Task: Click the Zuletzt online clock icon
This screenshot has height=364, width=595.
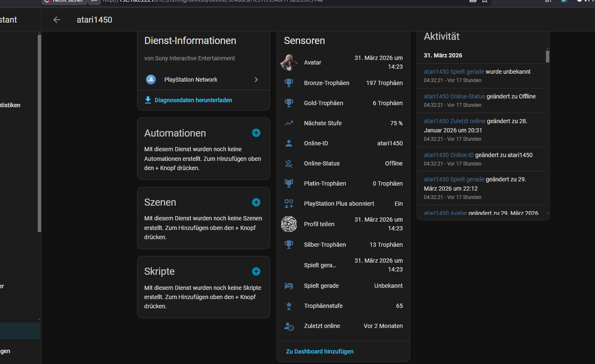Action: point(289,326)
